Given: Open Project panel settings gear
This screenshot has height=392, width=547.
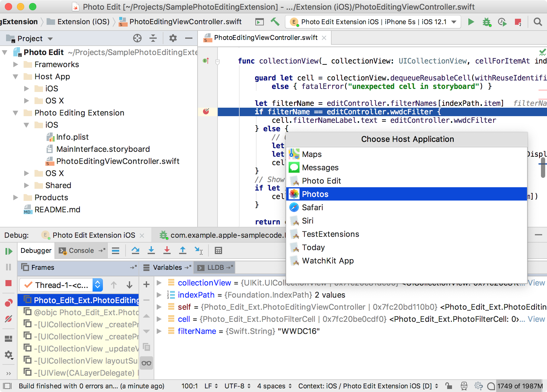Looking at the screenshot, I should tap(173, 38).
